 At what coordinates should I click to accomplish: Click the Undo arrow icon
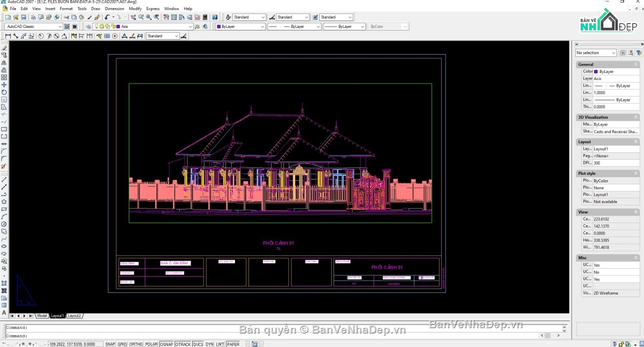tap(107, 17)
